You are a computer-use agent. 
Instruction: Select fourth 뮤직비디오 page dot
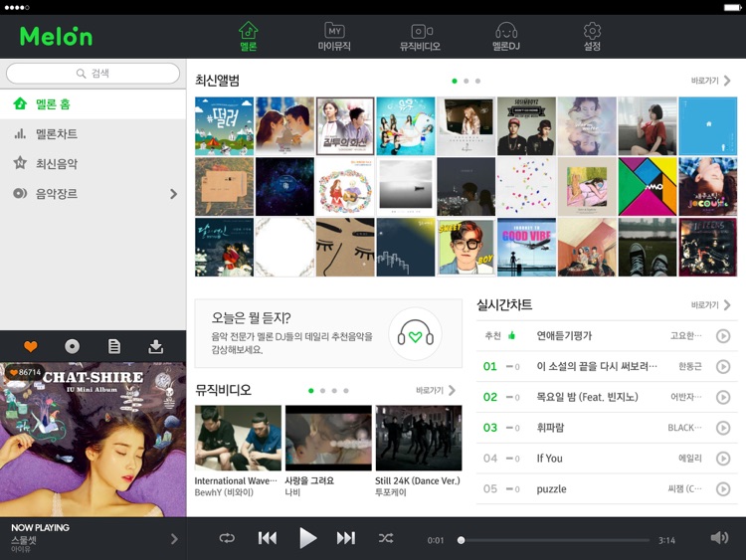[346, 391]
